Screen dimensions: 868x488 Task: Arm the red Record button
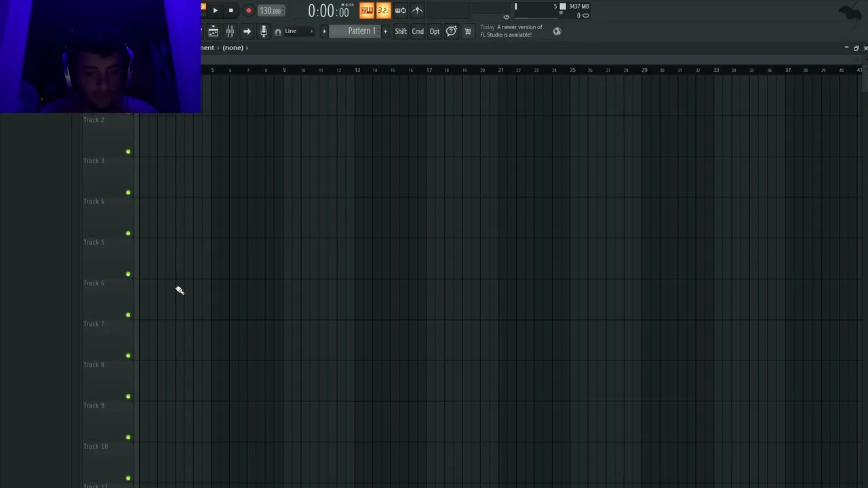coord(248,10)
